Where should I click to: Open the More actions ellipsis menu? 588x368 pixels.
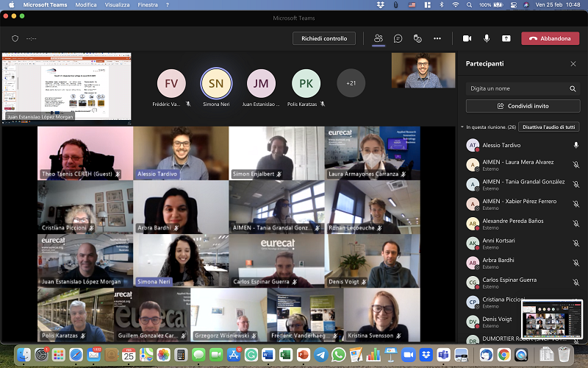(x=437, y=38)
